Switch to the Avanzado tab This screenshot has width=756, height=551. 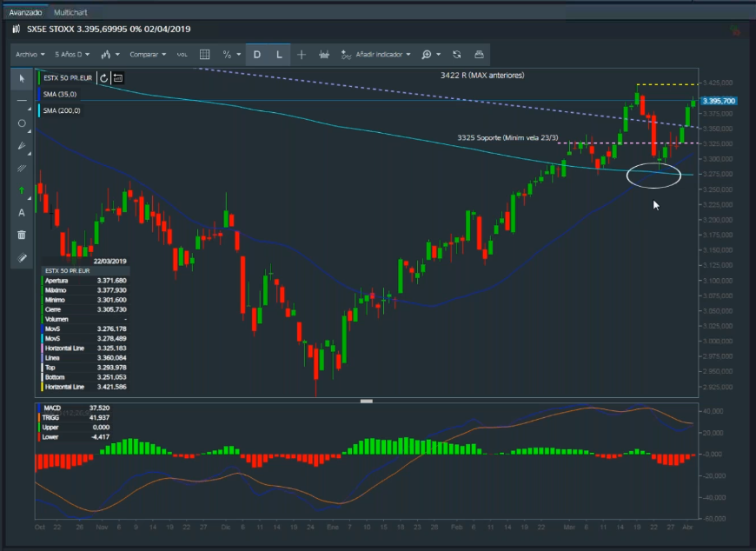25,13
